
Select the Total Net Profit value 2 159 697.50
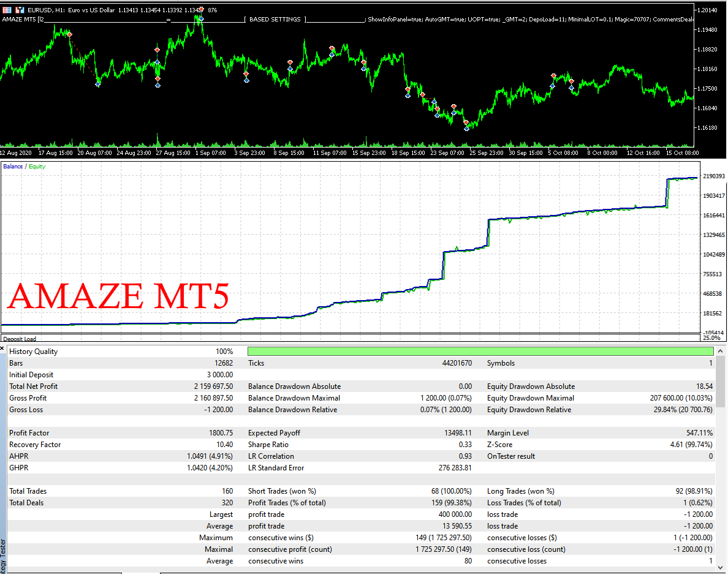(214, 386)
